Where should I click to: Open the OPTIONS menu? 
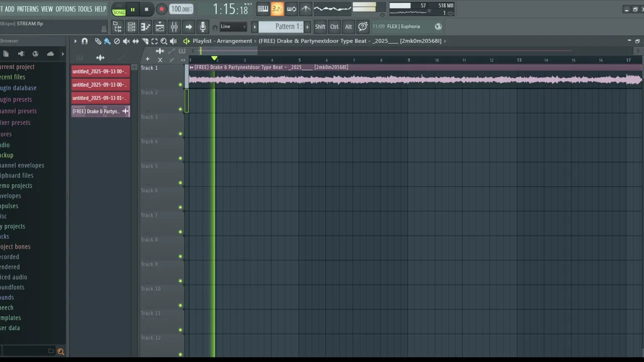pyautogui.click(x=65, y=9)
